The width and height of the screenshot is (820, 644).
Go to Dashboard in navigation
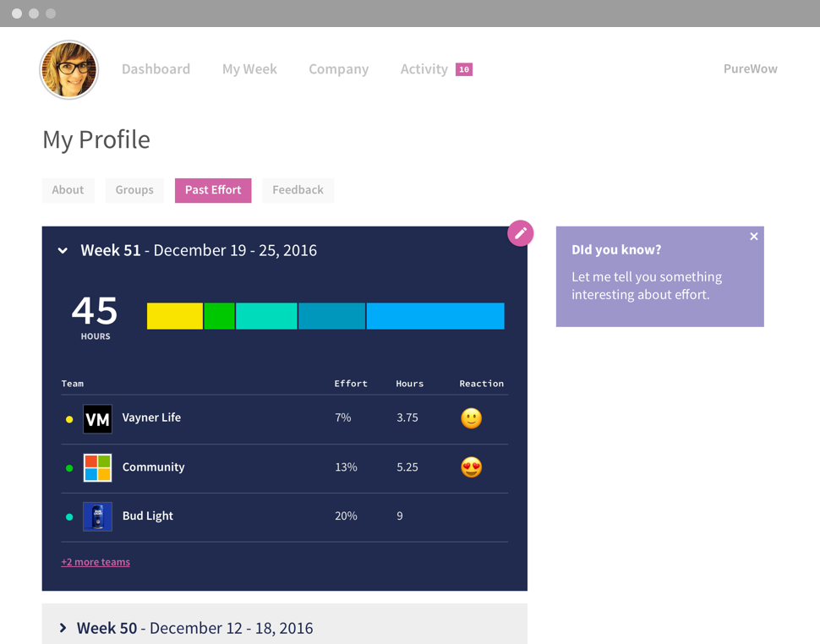click(156, 69)
